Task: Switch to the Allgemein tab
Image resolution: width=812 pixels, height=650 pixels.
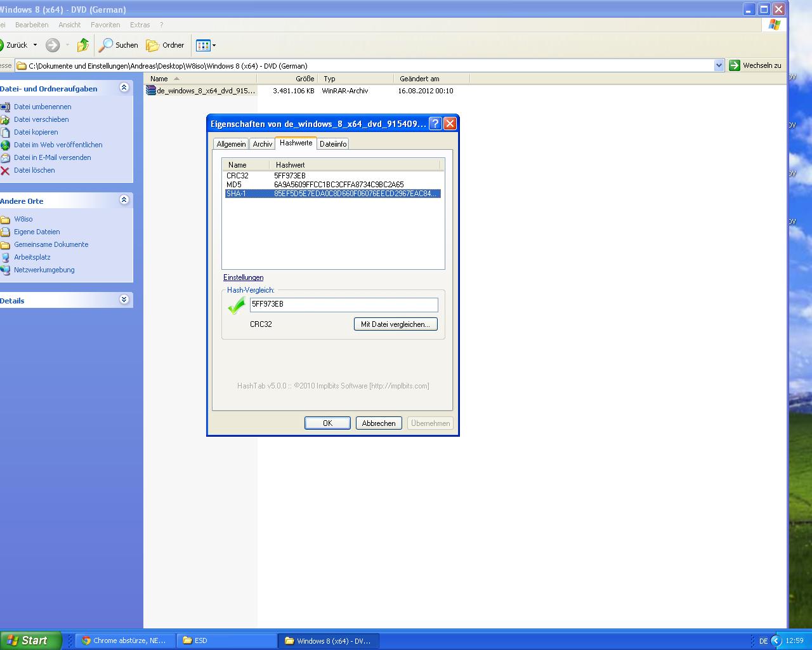Action: coord(231,144)
